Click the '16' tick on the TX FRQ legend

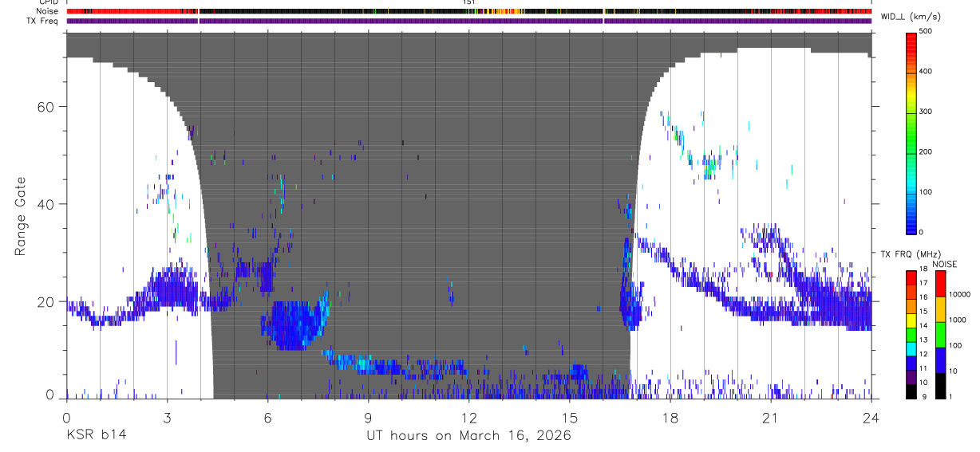924,297
